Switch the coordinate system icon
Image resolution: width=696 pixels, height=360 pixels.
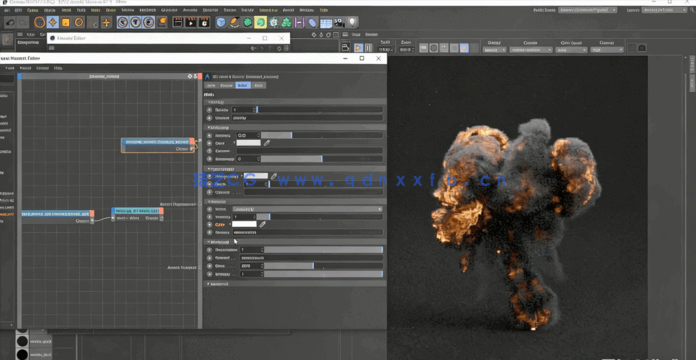coord(162,22)
